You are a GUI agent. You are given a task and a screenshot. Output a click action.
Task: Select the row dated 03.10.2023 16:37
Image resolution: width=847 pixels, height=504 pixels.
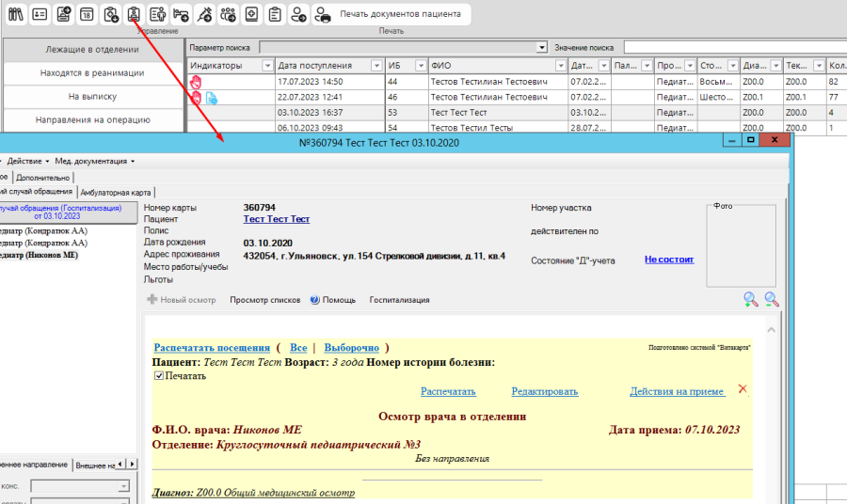tap(516, 113)
